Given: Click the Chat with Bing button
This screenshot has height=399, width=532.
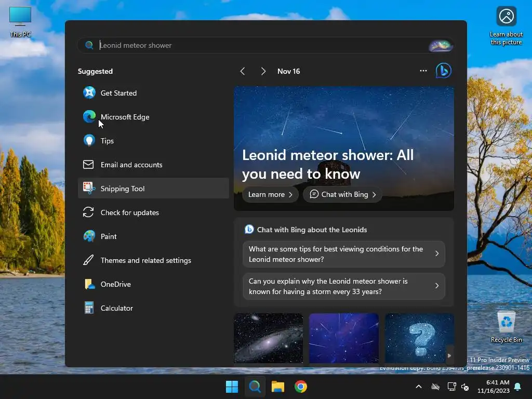Looking at the screenshot, I should 342,194.
